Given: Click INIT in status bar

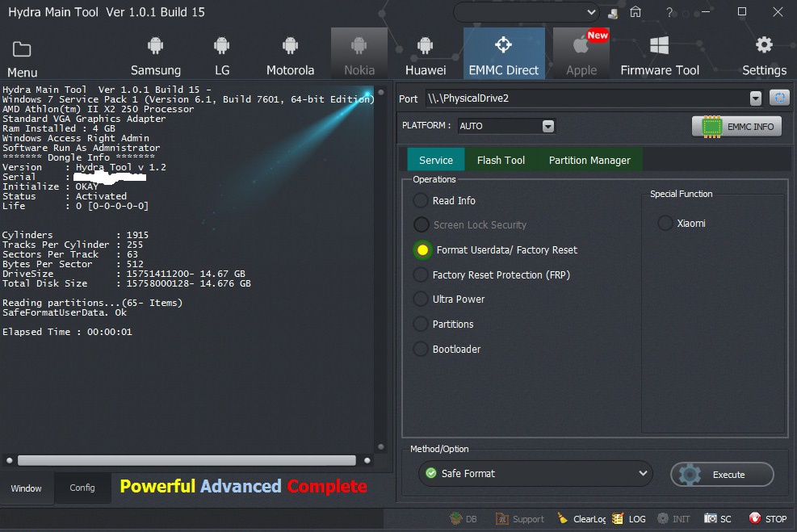Looking at the screenshot, I should [x=673, y=519].
